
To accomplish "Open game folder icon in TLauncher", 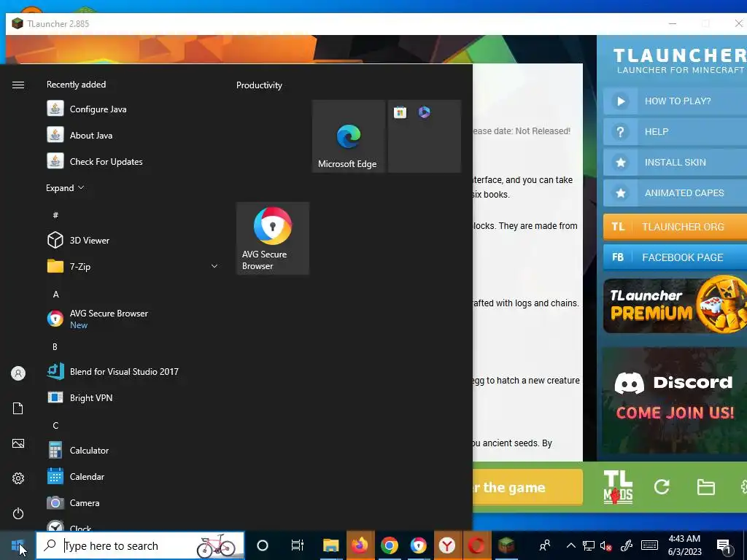I will point(705,487).
